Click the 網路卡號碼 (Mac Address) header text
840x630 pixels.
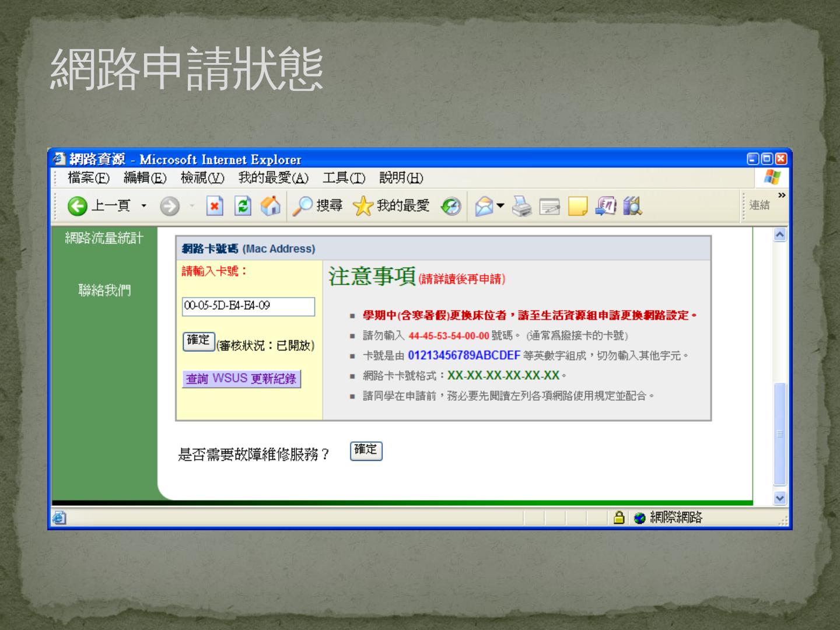click(x=249, y=249)
